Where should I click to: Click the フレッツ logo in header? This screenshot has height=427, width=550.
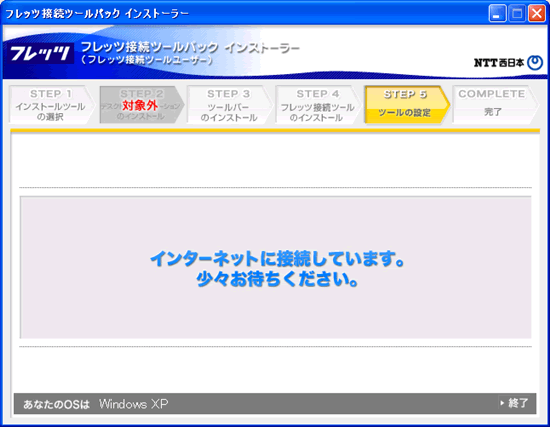40,53
